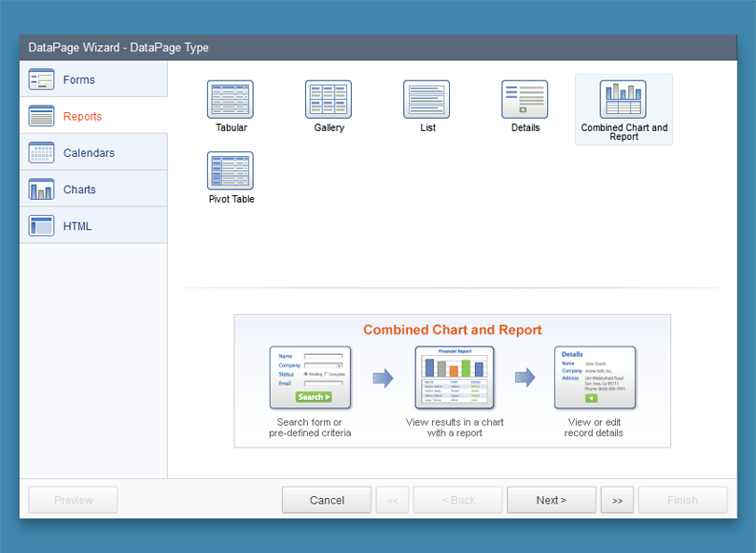Image resolution: width=756 pixels, height=553 pixels.
Task: Cancel the DataPage wizard
Action: click(x=326, y=500)
